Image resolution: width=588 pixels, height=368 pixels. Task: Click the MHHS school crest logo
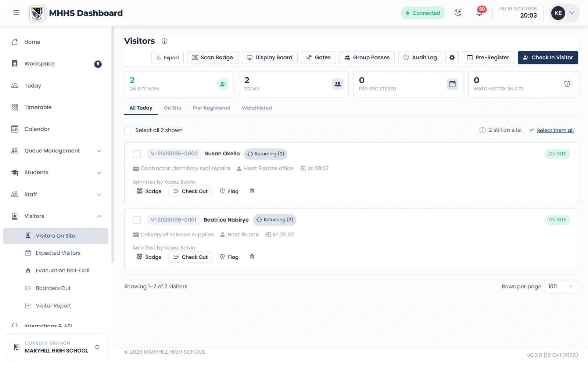[x=37, y=13]
